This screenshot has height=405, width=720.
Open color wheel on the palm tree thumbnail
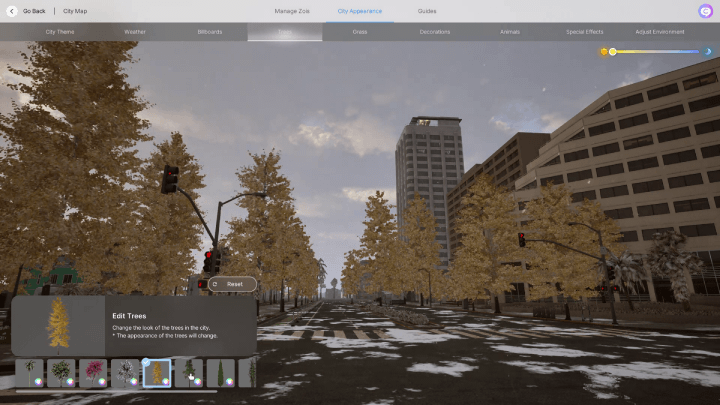(39, 381)
